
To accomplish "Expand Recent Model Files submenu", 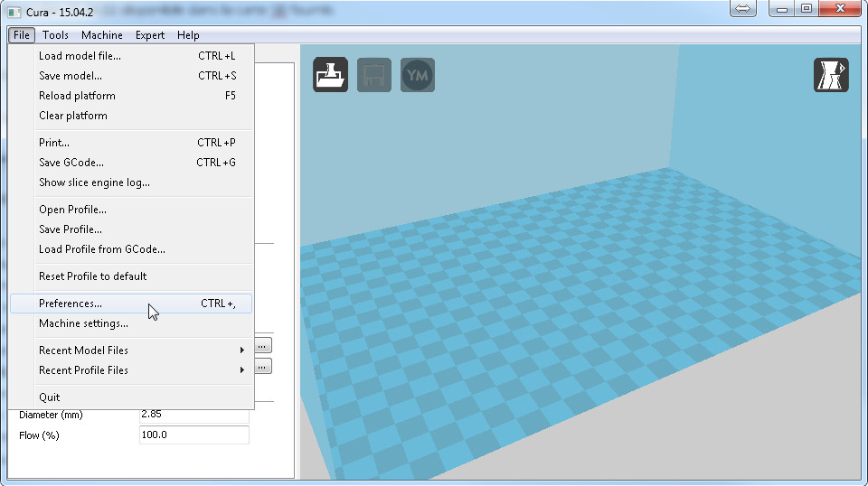I will pos(131,350).
